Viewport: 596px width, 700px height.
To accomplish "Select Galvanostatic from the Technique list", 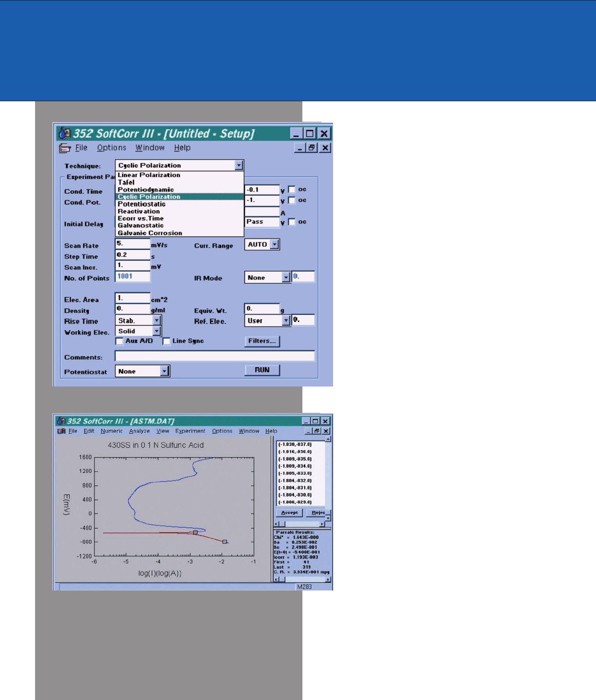I will tap(141, 225).
